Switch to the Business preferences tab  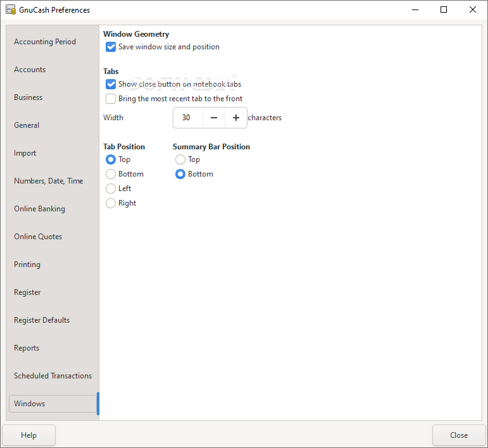tap(51, 97)
